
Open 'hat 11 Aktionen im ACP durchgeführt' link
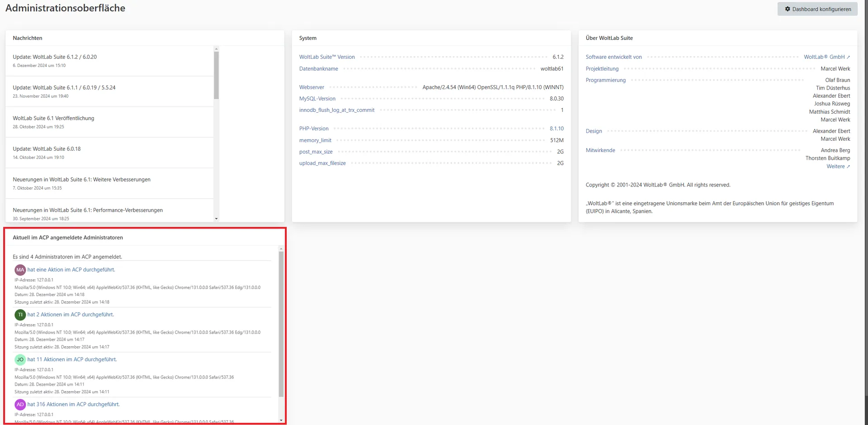pos(72,360)
